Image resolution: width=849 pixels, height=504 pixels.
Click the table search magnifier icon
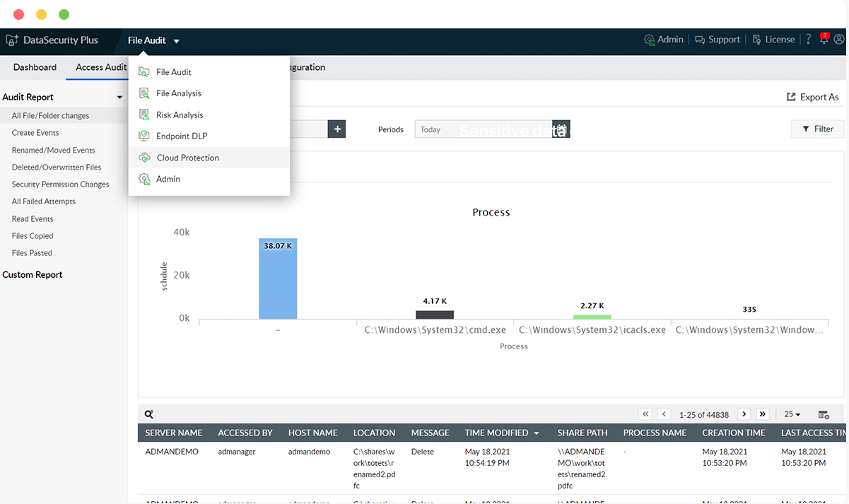point(148,414)
